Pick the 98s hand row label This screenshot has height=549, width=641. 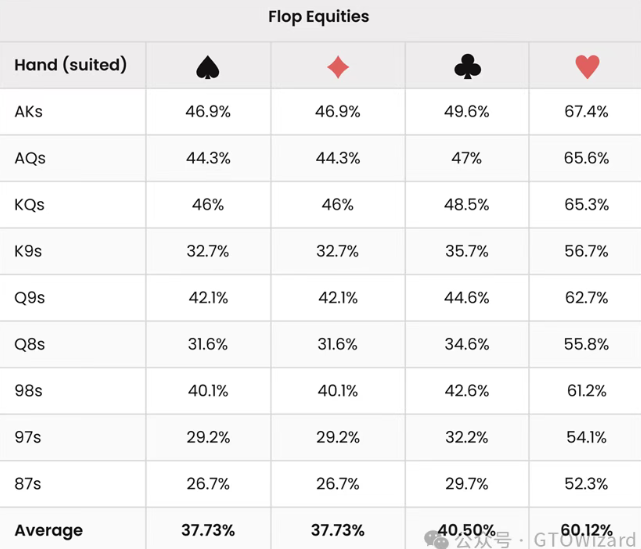click(28, 391)
